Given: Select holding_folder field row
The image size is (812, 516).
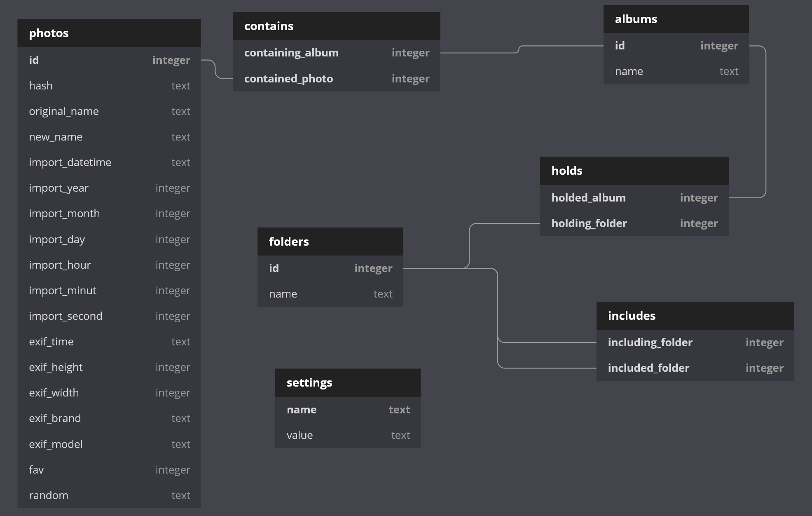Looking at the screenshot, I should point(634,223).
